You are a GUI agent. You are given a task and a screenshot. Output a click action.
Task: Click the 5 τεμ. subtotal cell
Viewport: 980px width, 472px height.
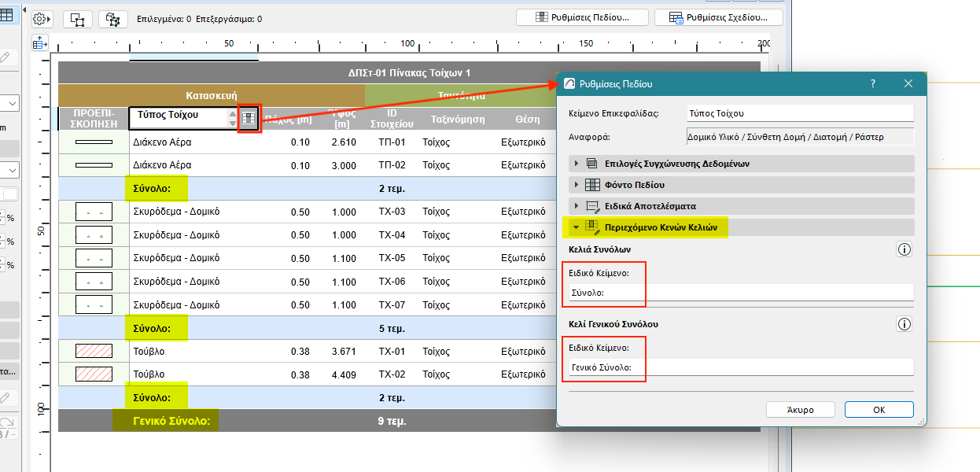[392, 328]
